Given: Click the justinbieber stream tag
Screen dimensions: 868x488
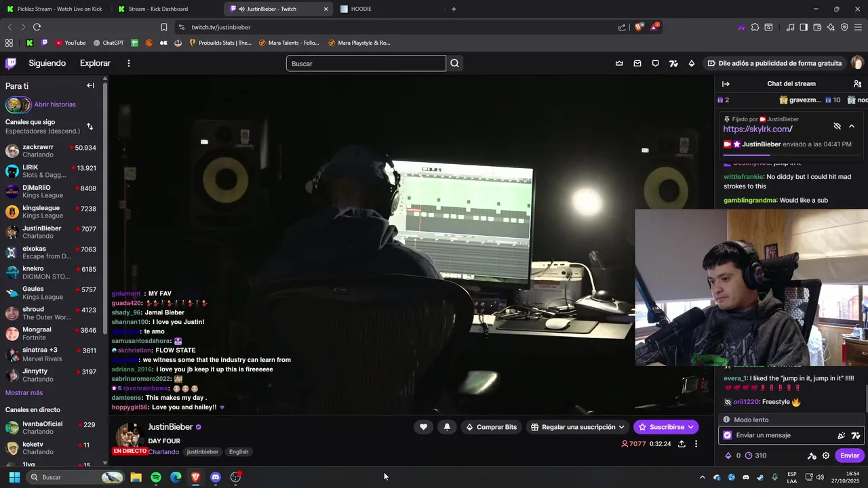Looking at the screenshot, I should (203, 452).
